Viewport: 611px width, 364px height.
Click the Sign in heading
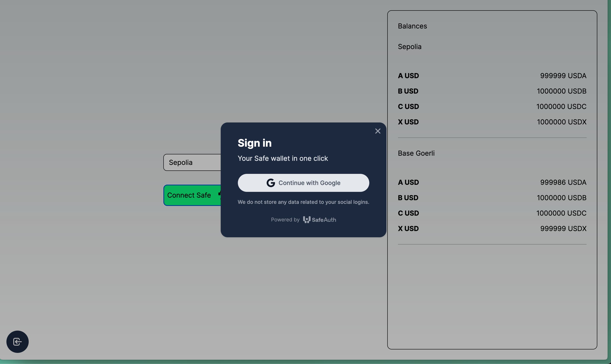click(255, 143)
